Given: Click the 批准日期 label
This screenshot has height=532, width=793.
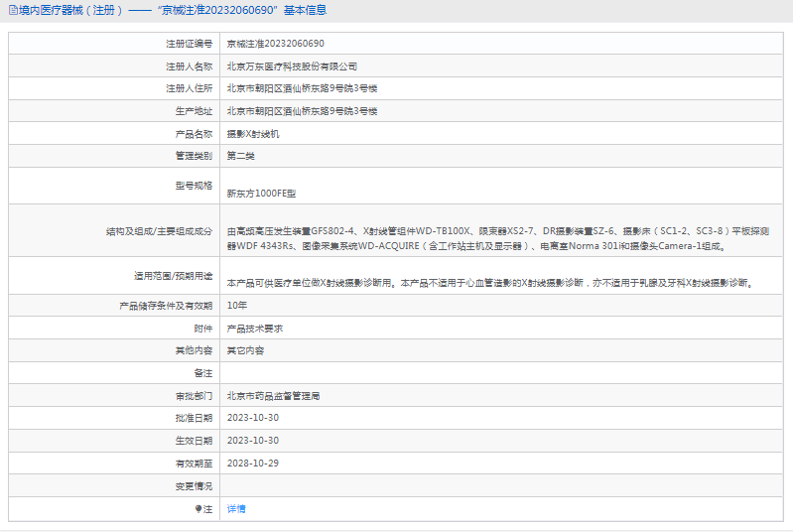Looking at the screenshot, I should coord(194,418).
